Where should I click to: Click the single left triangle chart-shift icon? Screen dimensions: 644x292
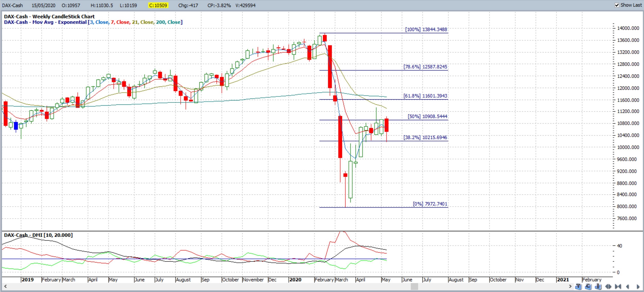(x=628, y=286)
